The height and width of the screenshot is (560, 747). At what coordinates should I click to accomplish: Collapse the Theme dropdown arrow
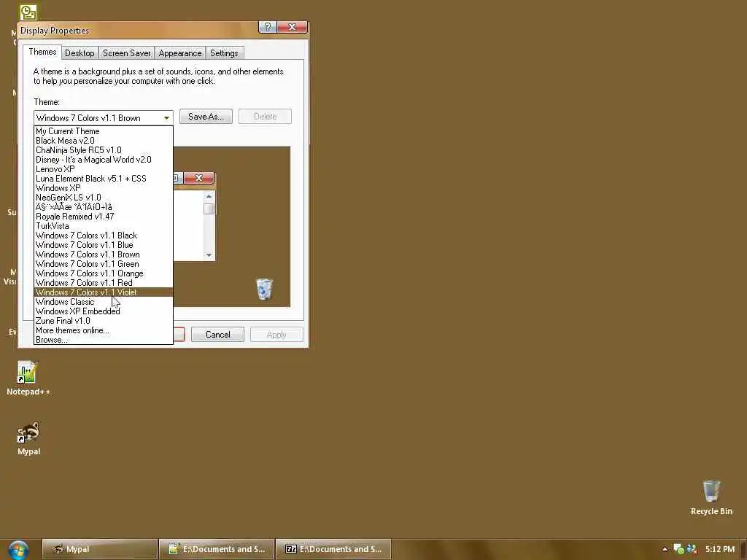tap(166, 117)
